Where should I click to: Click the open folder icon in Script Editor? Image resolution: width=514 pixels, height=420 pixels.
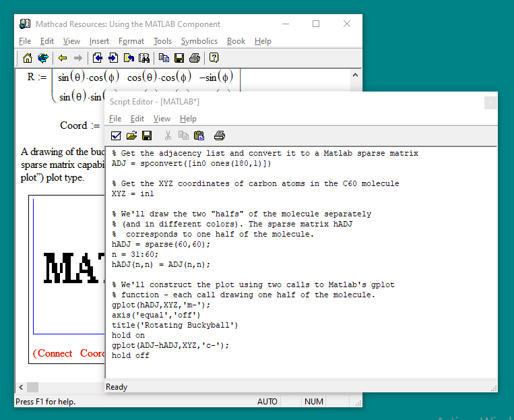click(131, 136)
